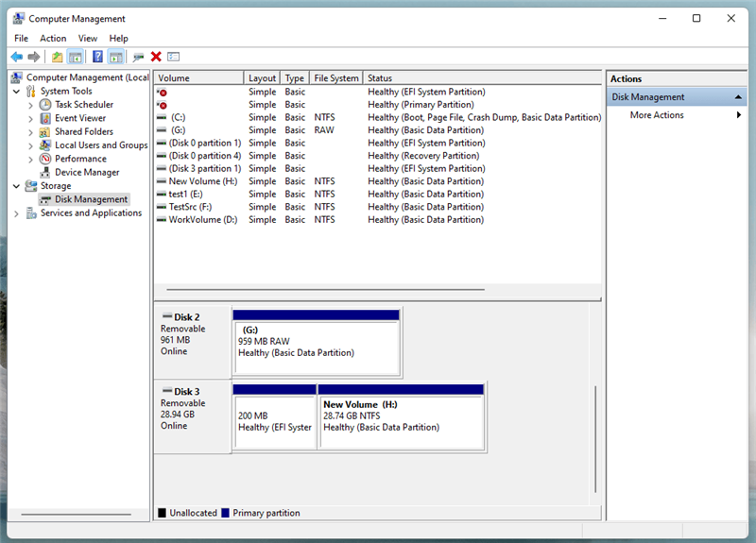Expand the Performance node

[x=30, y=159]
